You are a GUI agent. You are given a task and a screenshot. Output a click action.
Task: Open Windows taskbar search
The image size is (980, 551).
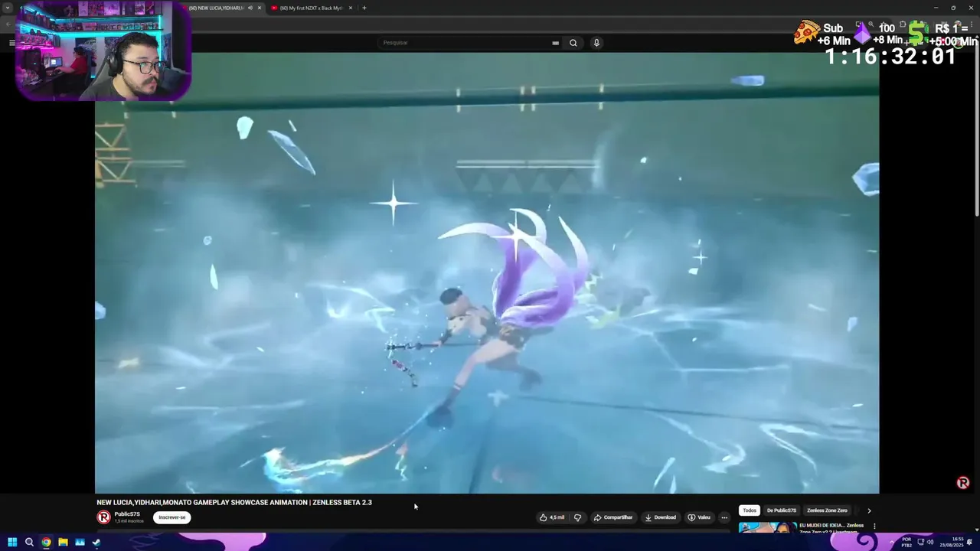click(x=29, y=543)
